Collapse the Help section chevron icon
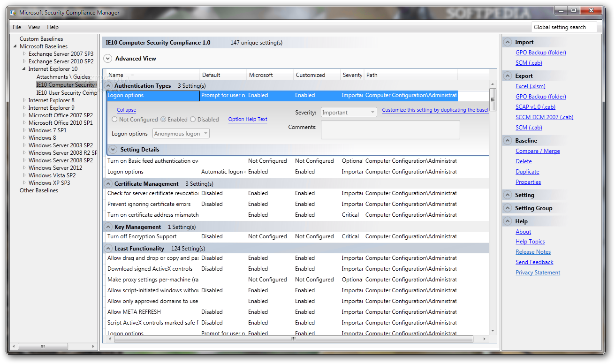The image size is (615, 364). [x=508, y=221]
